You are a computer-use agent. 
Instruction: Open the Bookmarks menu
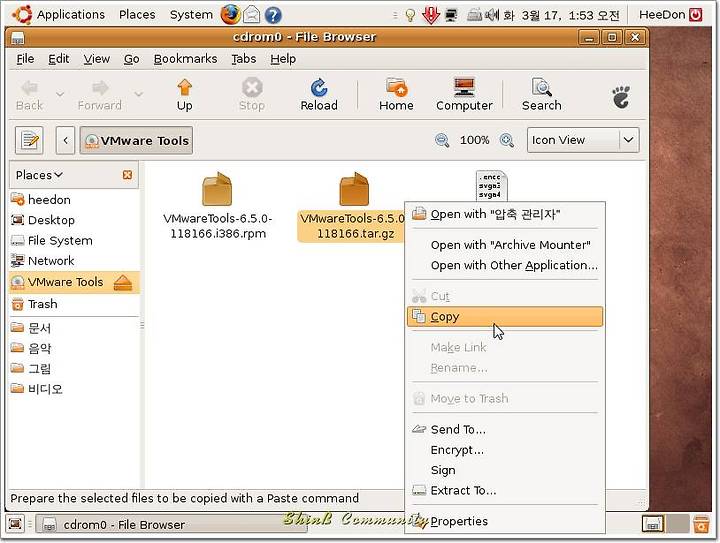click(x=186, y=59)
